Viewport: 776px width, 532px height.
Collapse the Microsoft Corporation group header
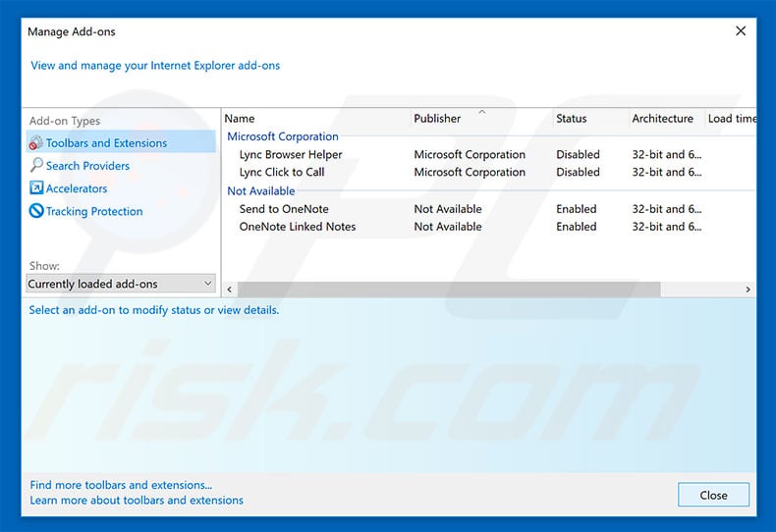click(283, 136)
